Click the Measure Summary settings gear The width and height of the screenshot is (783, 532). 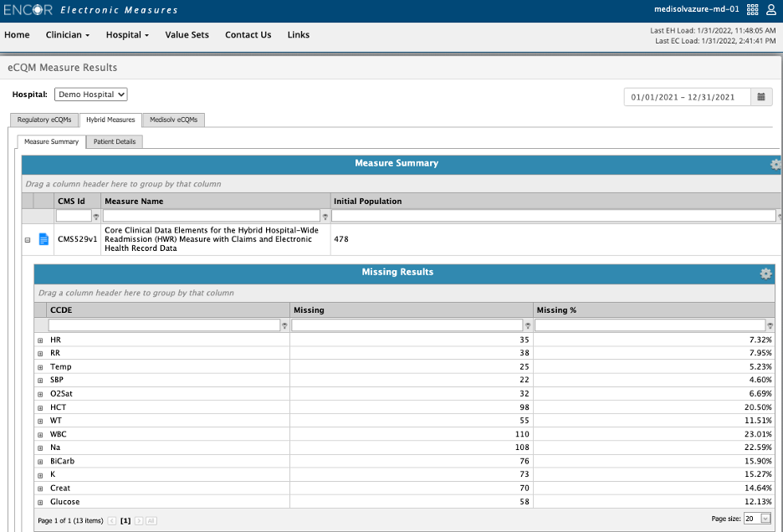coord(775,164)
